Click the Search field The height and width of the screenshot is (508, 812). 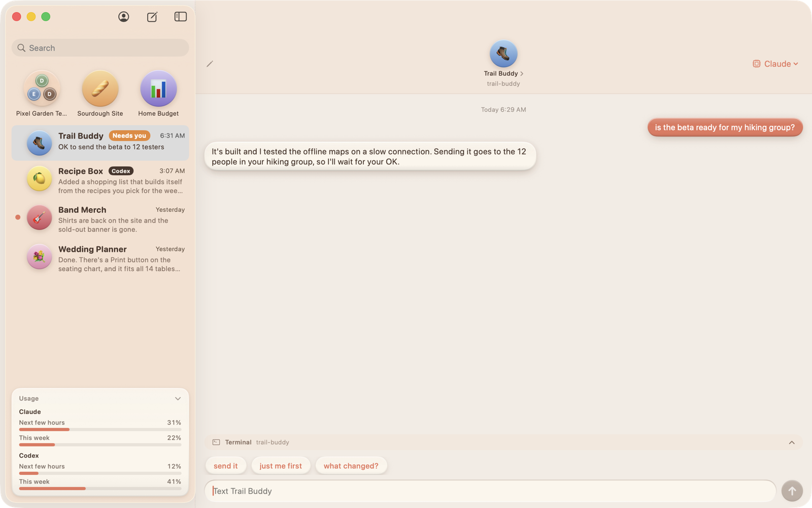(x=100, y=48)
